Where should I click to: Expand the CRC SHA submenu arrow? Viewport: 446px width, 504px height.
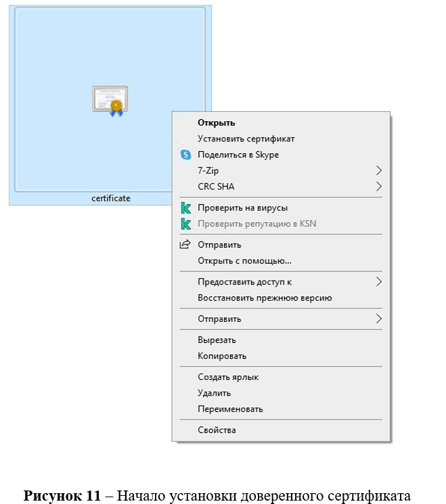378,186
